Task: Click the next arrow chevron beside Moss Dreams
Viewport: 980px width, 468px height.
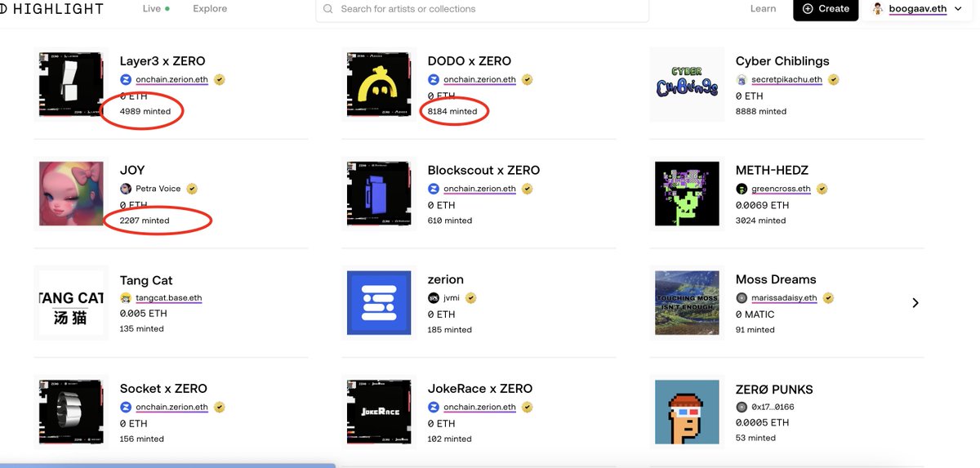Action: [x=915, y=303]
